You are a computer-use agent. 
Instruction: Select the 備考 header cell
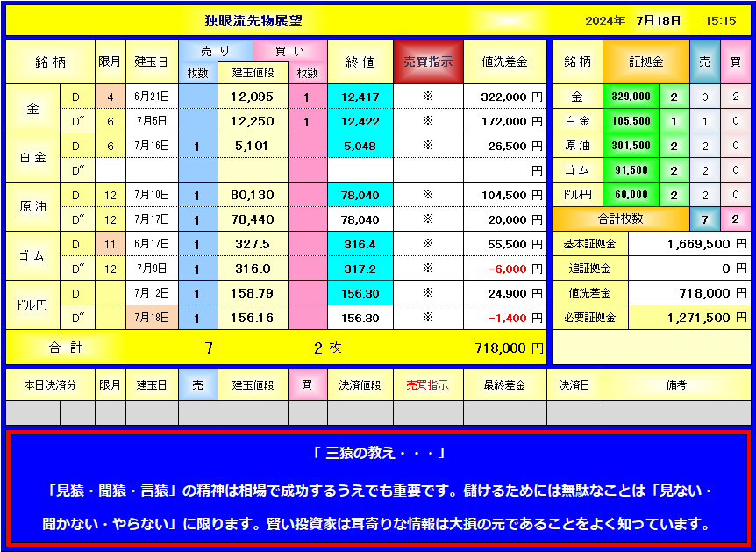[676, 385]
